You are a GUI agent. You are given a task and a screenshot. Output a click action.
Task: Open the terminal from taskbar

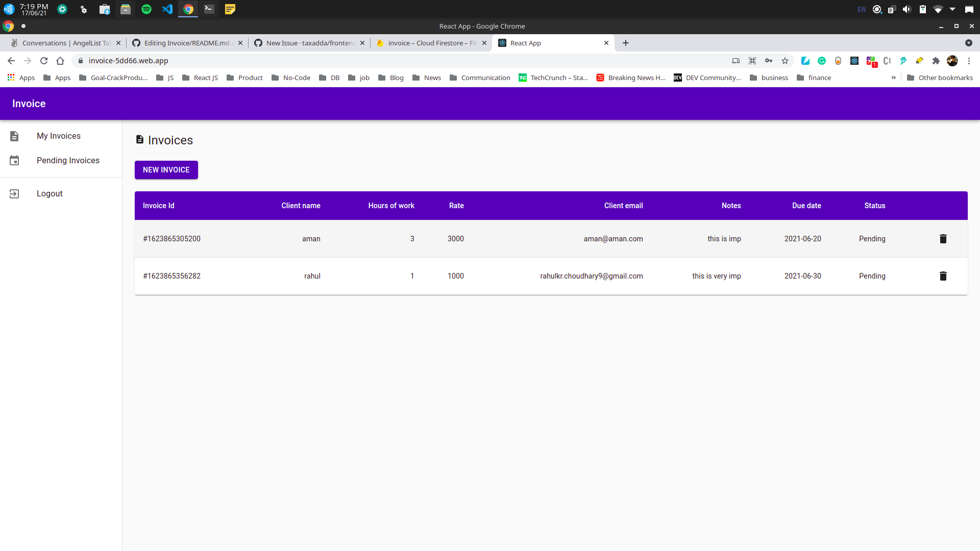(x=209, y=9)
